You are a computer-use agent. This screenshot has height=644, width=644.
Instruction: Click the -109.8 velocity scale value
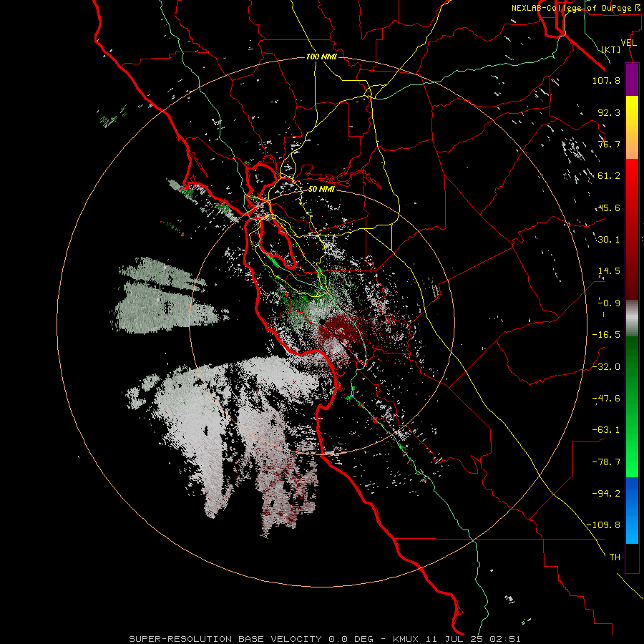pos(603,525)
